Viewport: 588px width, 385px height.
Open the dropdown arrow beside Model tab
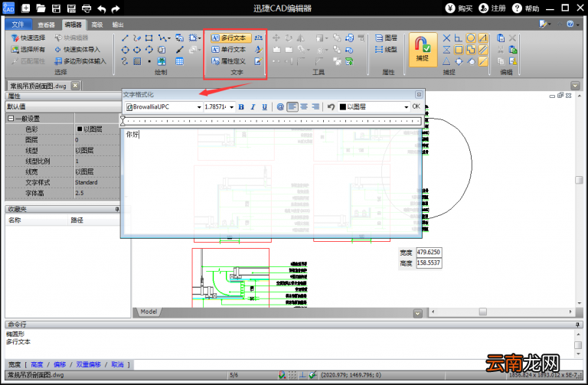[418, 313]
